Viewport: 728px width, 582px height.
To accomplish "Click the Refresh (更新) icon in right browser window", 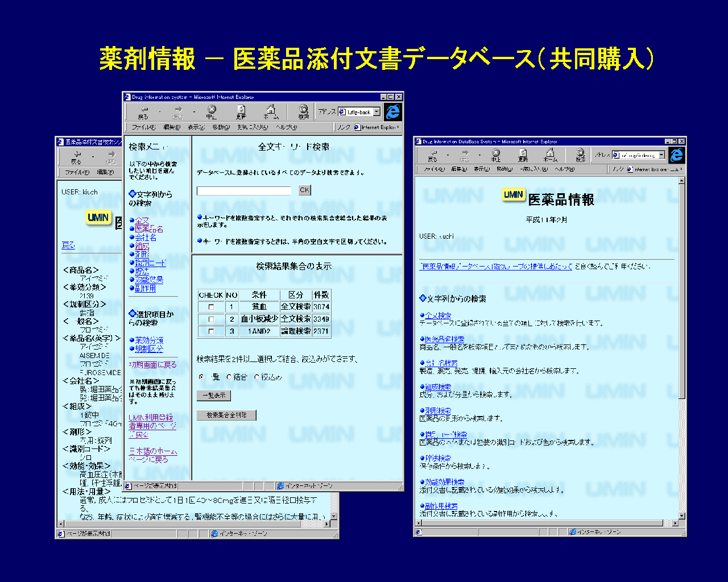I will point(523,155).
